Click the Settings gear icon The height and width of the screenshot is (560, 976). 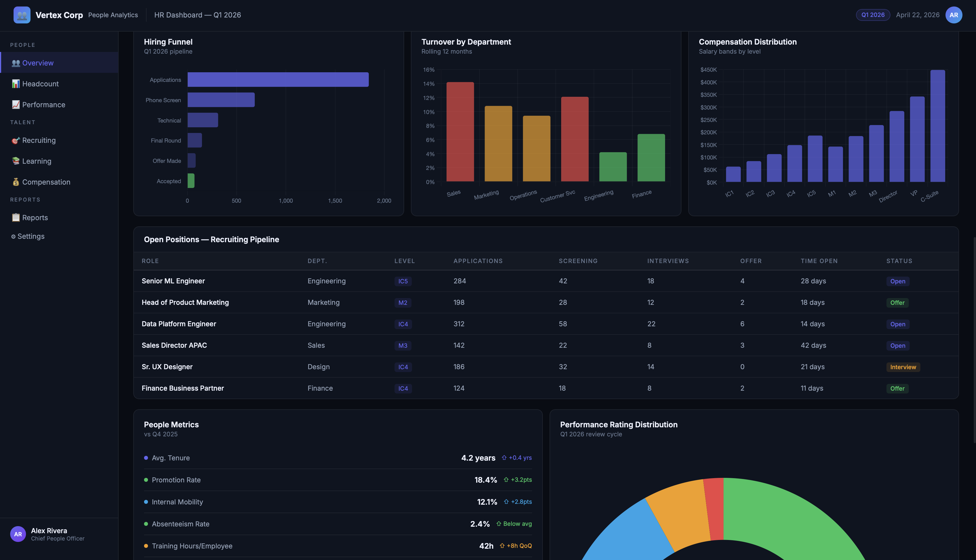14,237
